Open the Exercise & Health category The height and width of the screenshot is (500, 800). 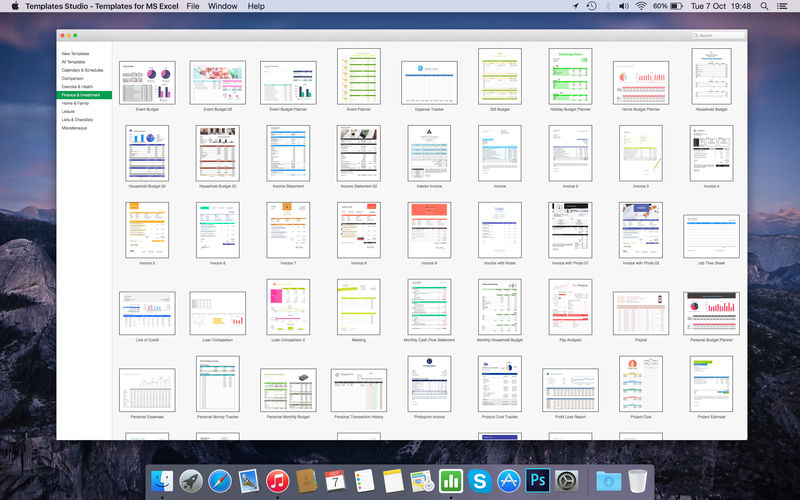(77, 87)
